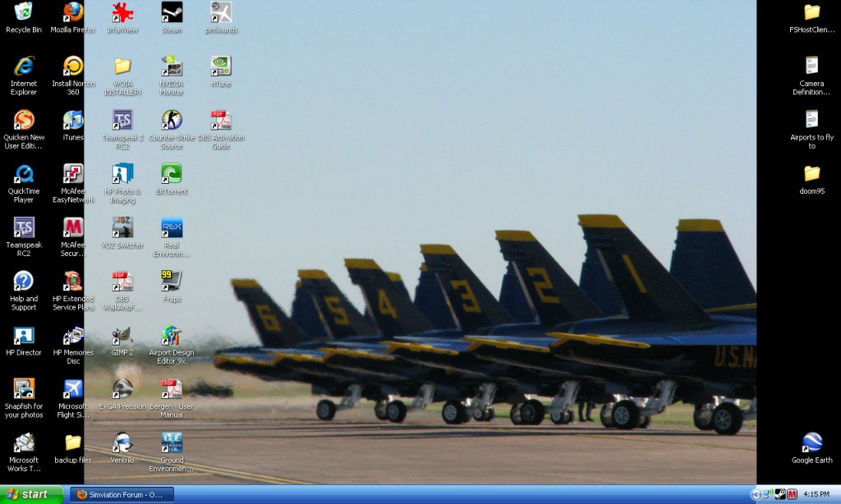The width and height of the screenshot is (841, 504).
Task: Open the Airport Design Editor 9x shortcut
Action: 172,336
